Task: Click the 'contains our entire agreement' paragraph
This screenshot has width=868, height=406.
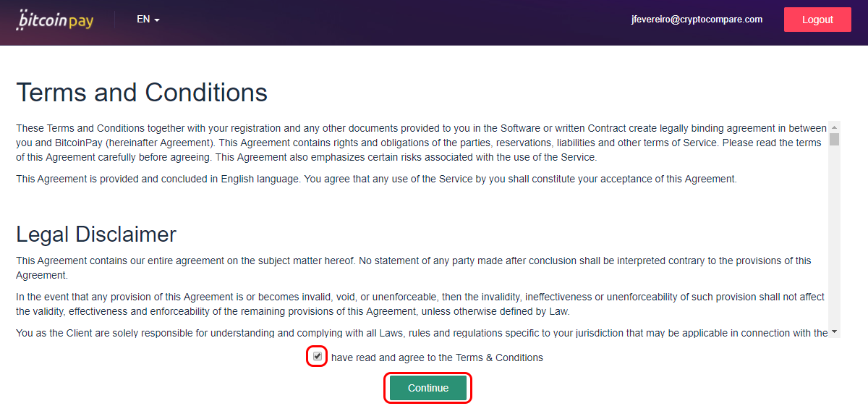Action: click(x=414, y=268)
